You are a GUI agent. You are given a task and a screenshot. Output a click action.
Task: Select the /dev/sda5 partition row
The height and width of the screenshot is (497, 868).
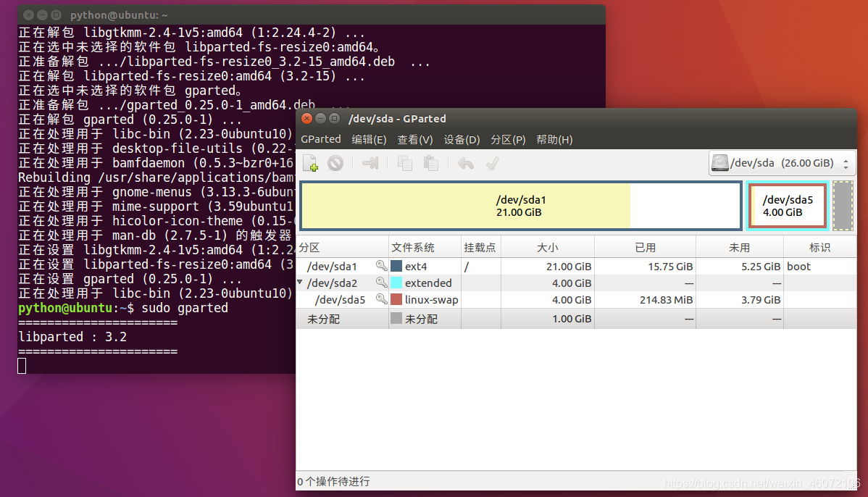click(x=576, y=299)
